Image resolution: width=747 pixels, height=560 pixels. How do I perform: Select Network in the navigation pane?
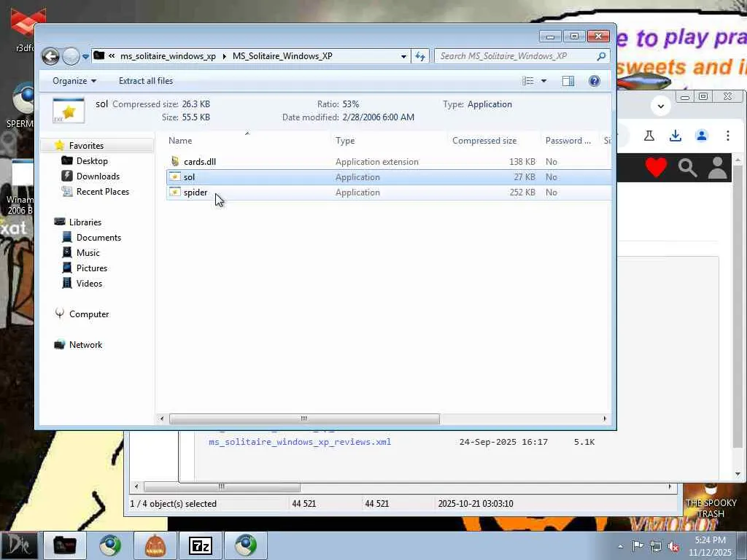coord(85,345)
